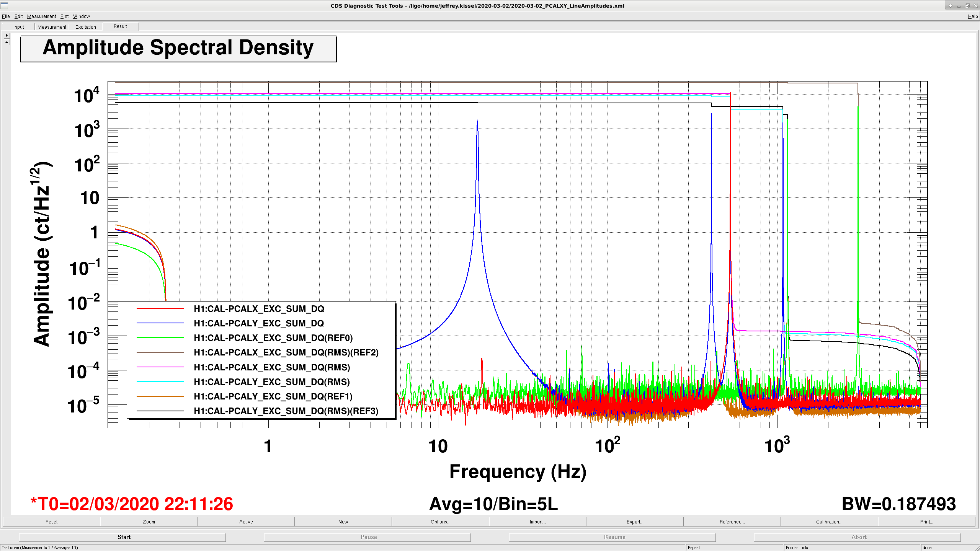Click the right-arrow expand panel icon
The height and width of the screenshot is (551, 980).
pyautogui.click(x=7, y=35)
